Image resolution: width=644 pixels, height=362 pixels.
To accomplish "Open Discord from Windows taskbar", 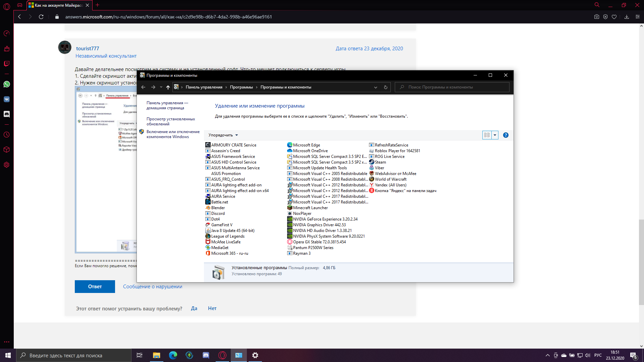I will [206, 355].
